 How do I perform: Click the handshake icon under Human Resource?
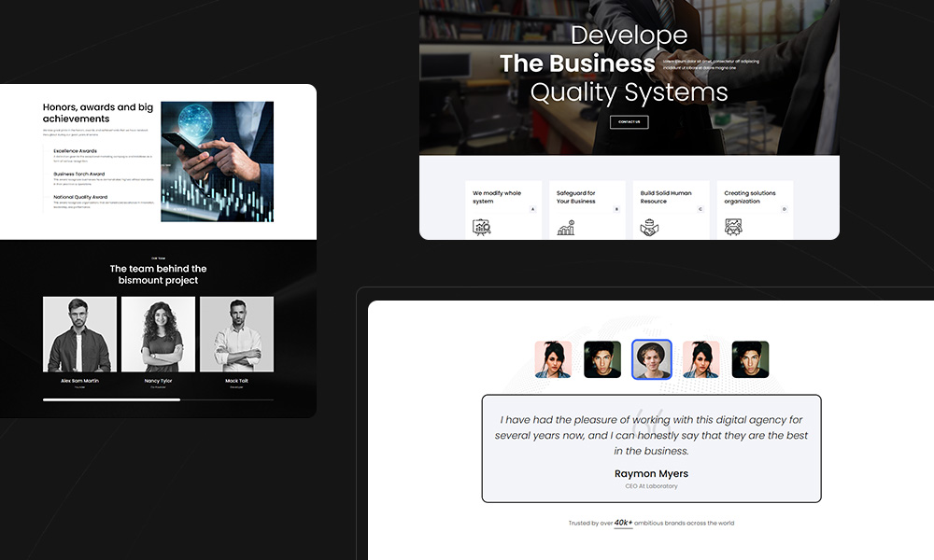pos(650,227)
